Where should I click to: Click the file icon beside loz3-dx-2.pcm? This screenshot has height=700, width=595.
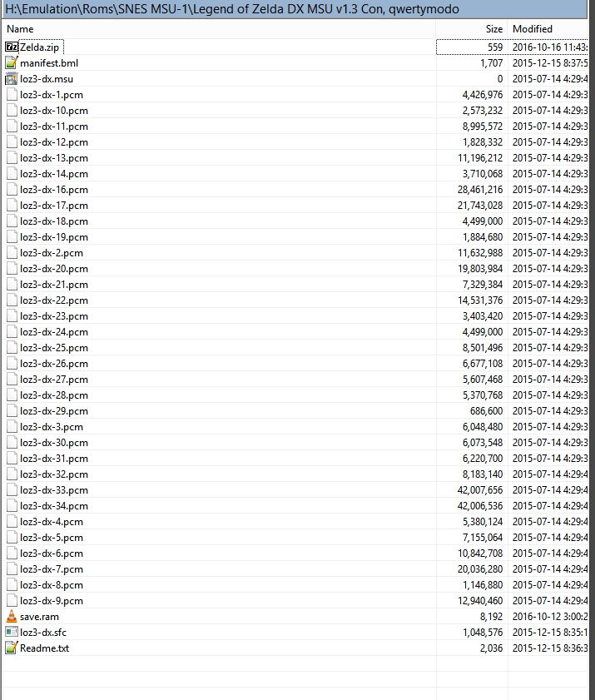tap(12, 253)
